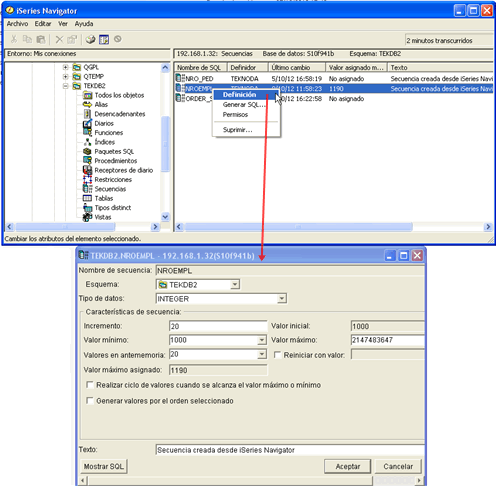This screenshot has height=486, width=496.
Task: Open the Tipo de datos dropdown
Action: 282,298
